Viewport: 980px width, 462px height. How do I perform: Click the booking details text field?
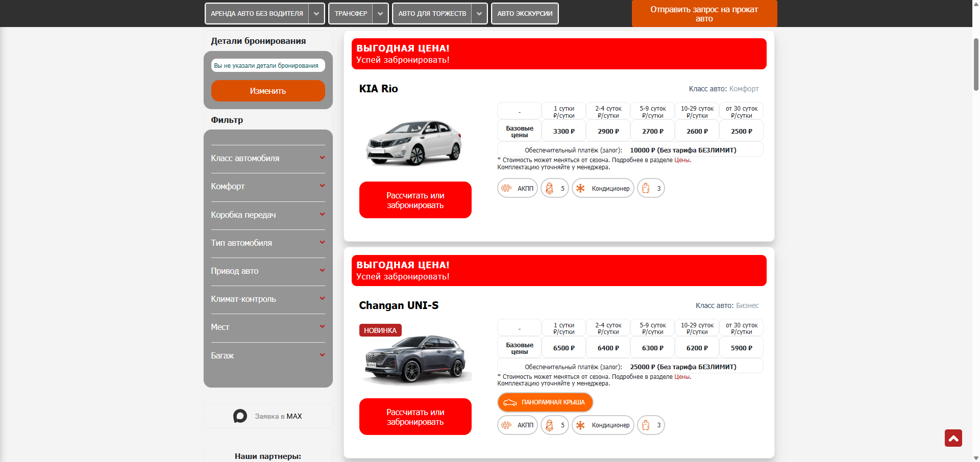click(x=268, y=65)
